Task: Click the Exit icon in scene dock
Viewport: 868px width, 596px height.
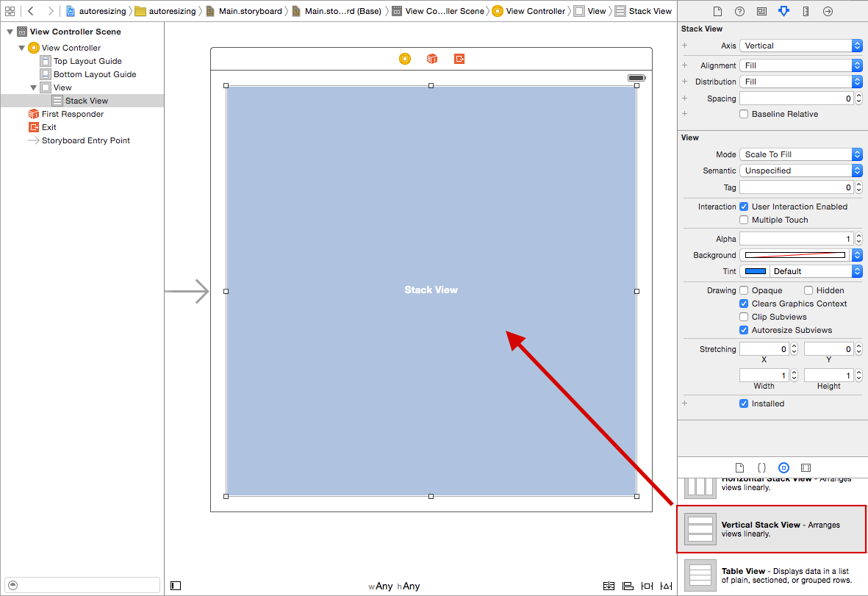Action: tap(459, 59)
